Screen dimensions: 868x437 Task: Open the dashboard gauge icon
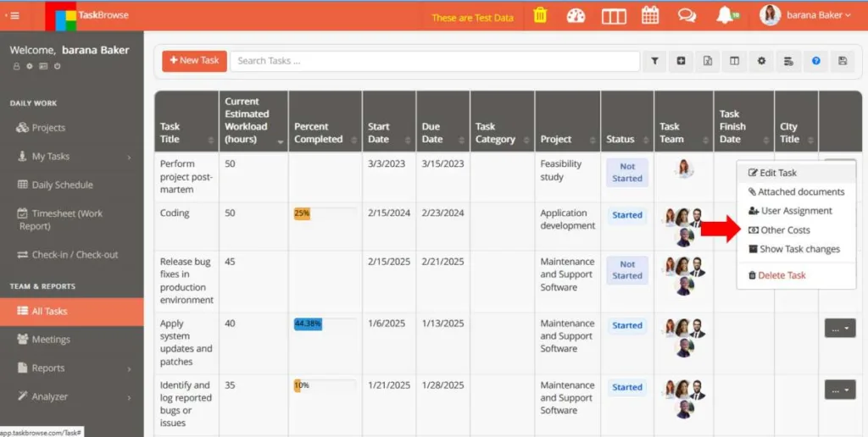click(576, 15)
